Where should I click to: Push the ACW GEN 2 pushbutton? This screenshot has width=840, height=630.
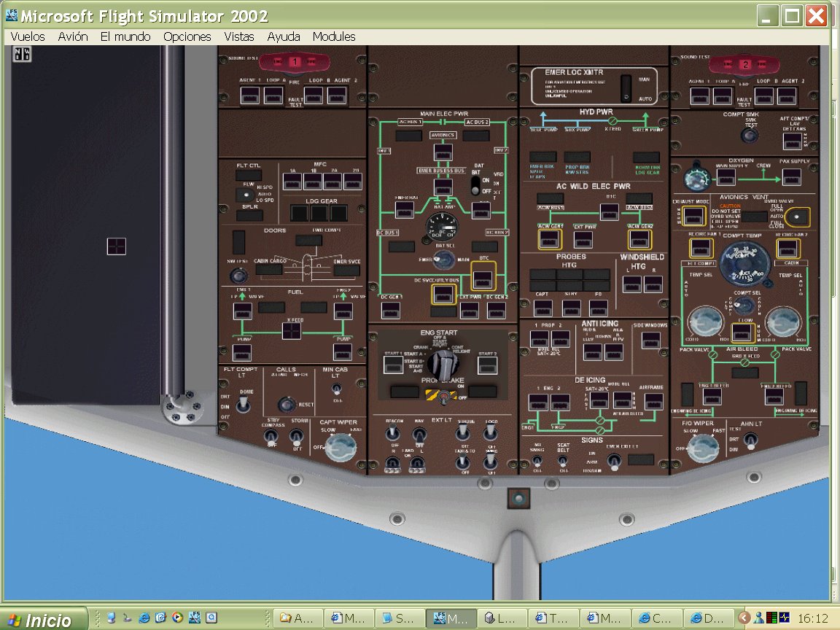[x=639, y=239]
